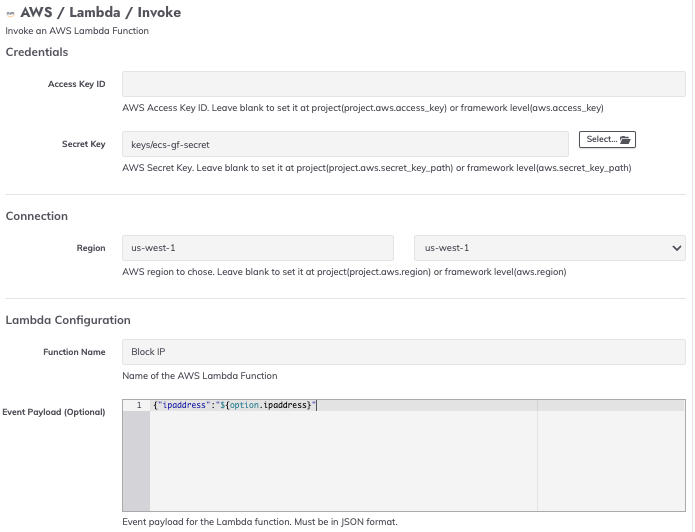This screenshot has height=532, width=695.
Task: Click the Credentials section heading
Action: pos(37,52)
